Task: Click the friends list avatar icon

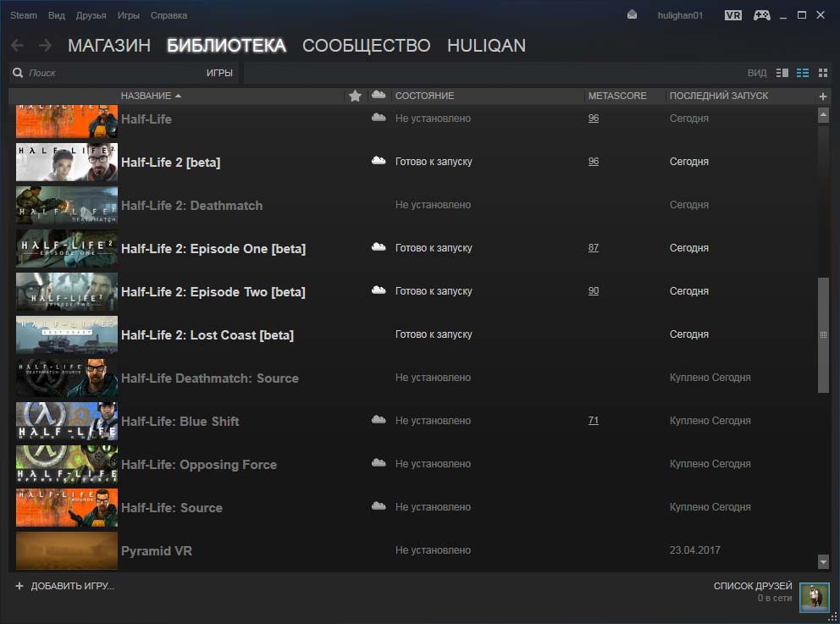Action: point(814,596)
